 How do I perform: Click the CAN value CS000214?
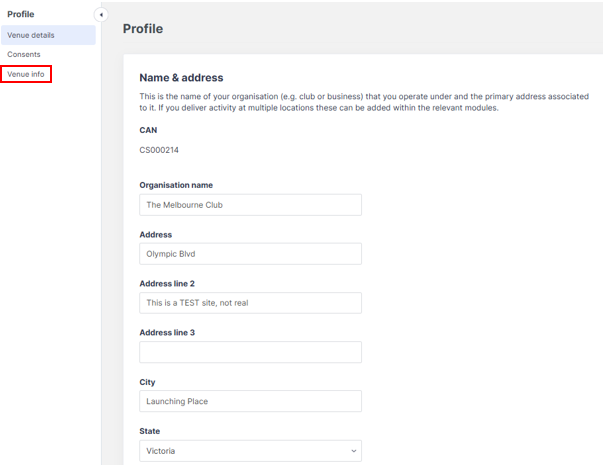coord(159,150)
